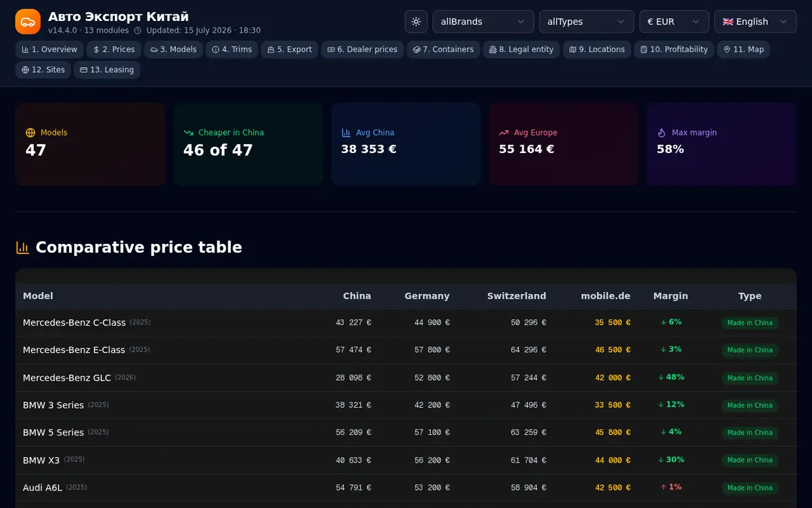Open the 7. Containers tab

coord(443,49)
